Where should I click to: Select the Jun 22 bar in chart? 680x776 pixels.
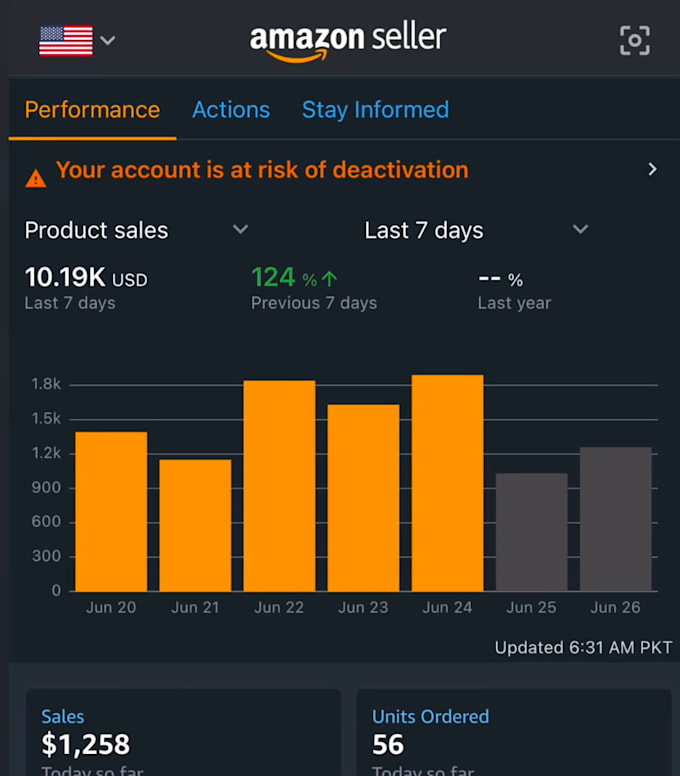click(x=279, y=486)
